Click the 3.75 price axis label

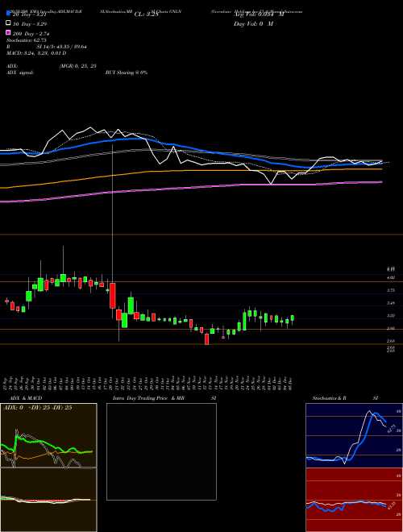[390, 290]
